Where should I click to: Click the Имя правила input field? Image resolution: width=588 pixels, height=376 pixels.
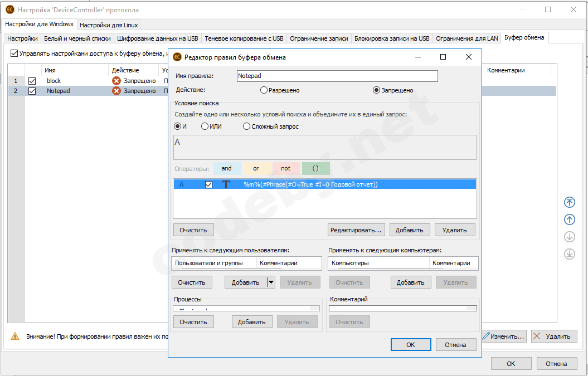(337, 76)
